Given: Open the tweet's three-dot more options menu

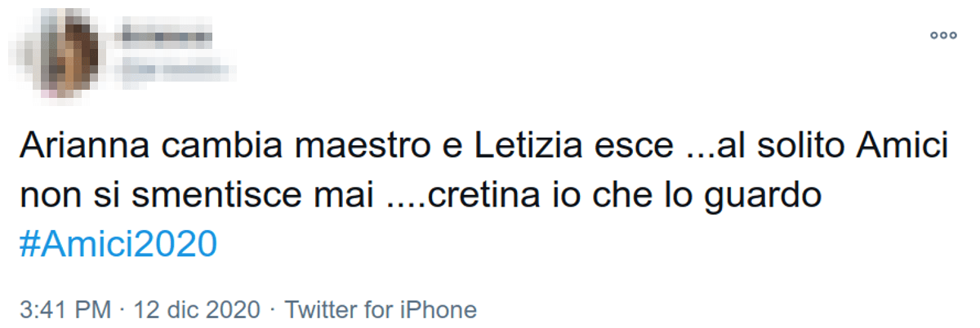Looking at the screenshot, I should (943, 36).
